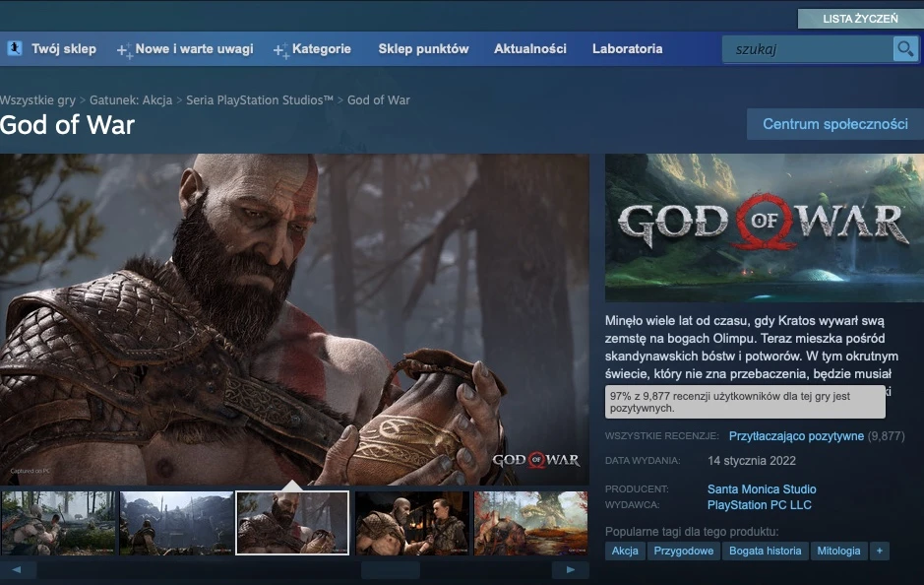Select the Akcja tag
Image resolution: width=924 pixels, height=585 pixels.
[x=625, y=551]
